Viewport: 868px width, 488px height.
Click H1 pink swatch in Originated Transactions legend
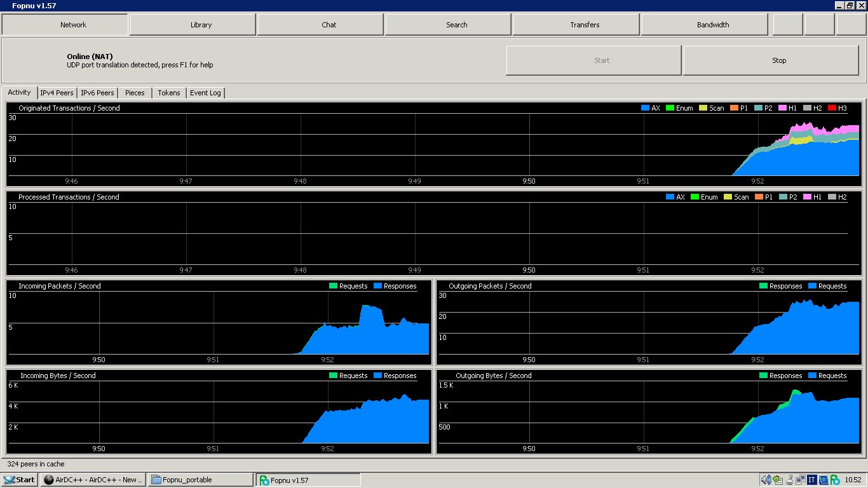pos(782,108)
